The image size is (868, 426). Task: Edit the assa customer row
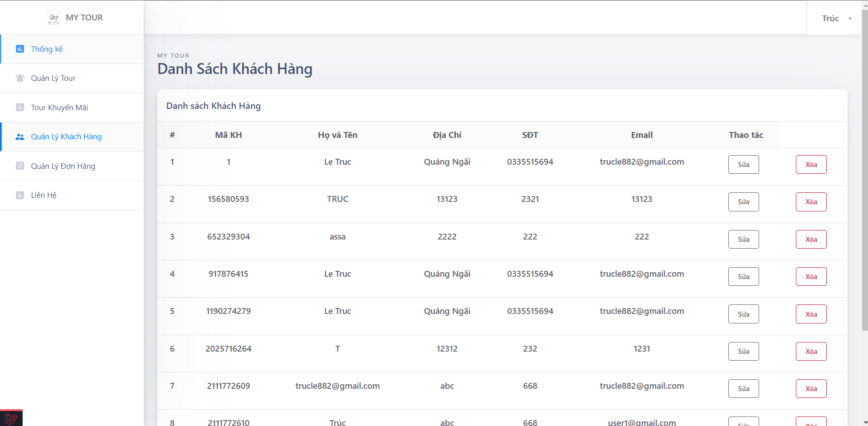click(x=743, y=240)
